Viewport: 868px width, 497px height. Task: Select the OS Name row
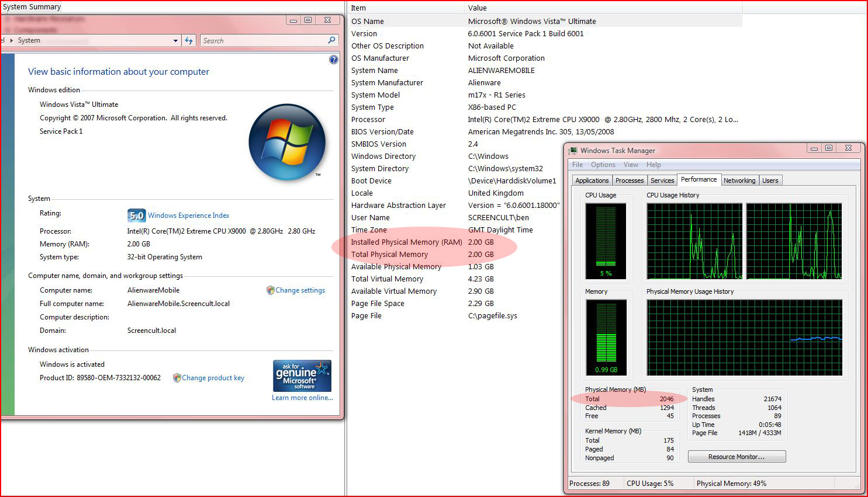[545, 21]
